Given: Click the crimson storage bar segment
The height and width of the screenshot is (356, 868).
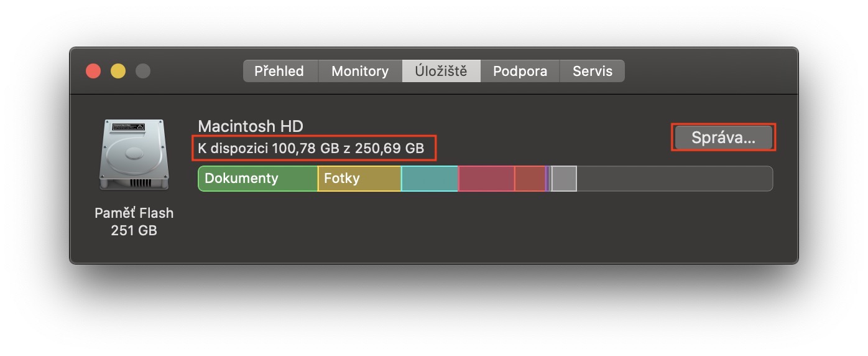Looking at the screenshot, I should tap(486, 179).
